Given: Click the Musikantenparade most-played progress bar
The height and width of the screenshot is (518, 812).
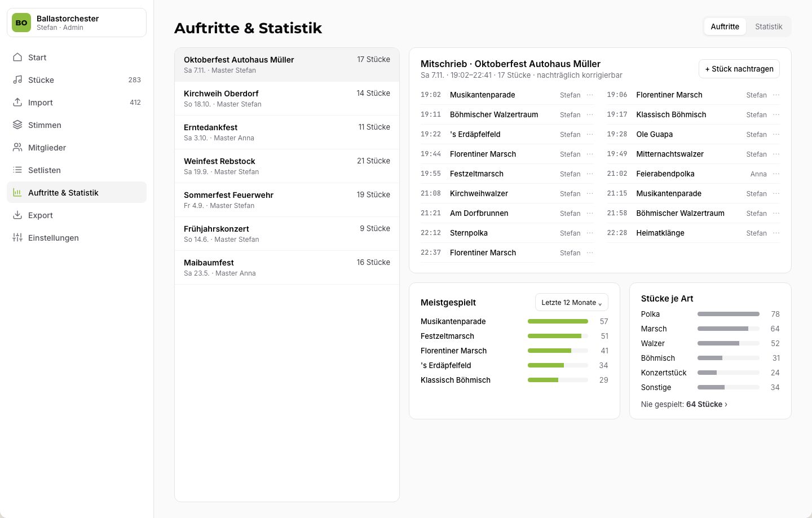Looking at the screenshot, I should [558, 321].
